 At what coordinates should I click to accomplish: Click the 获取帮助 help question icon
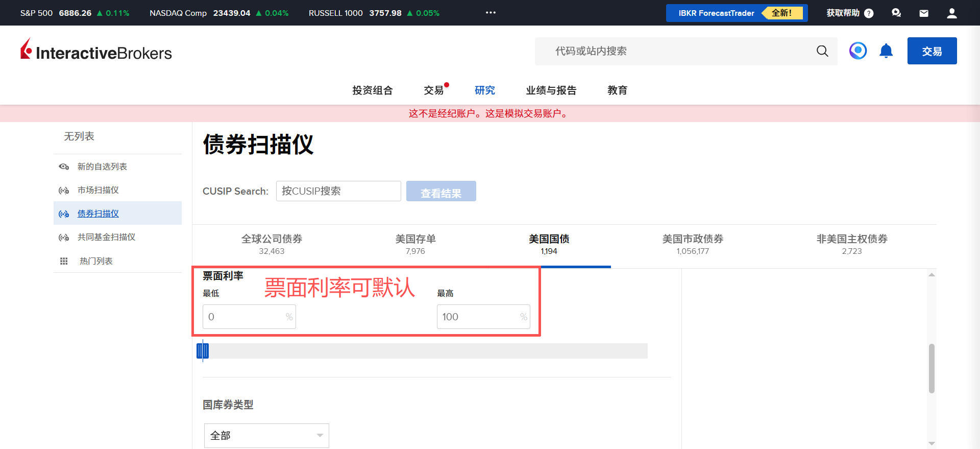(869, 13)
